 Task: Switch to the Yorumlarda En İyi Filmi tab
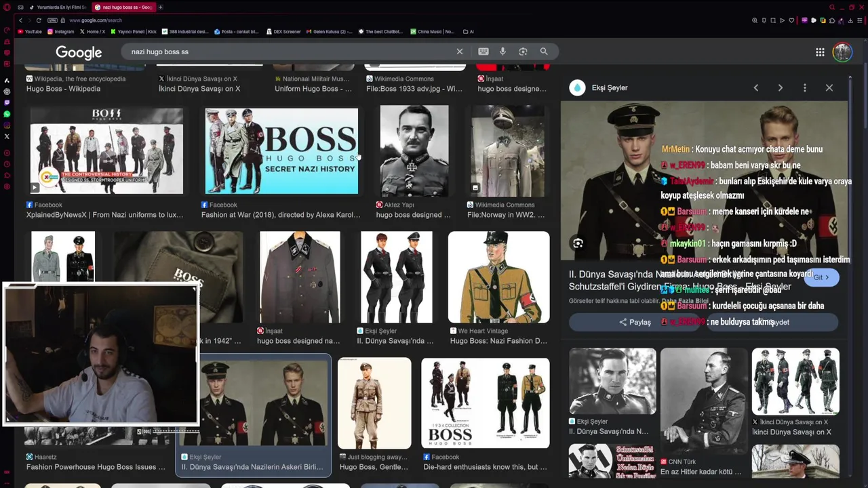[x=58, y=7]
